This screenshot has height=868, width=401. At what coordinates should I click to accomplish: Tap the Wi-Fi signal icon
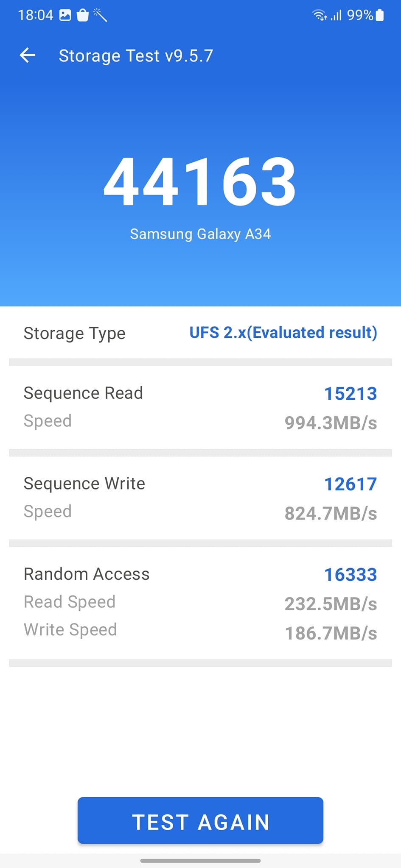pos(319,16)
